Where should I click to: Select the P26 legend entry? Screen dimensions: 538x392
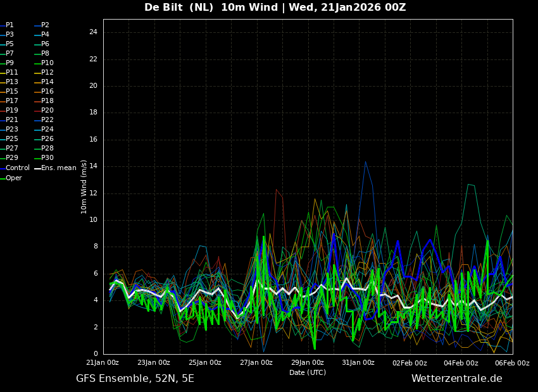click(47, 139)
